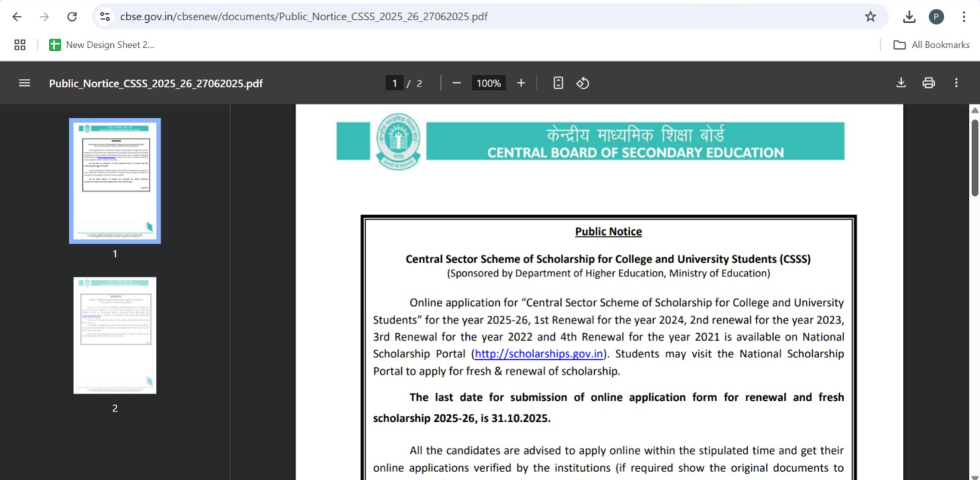Open the All Bookmarks folder
Screen dimensions: 980x480
point(932,45)
